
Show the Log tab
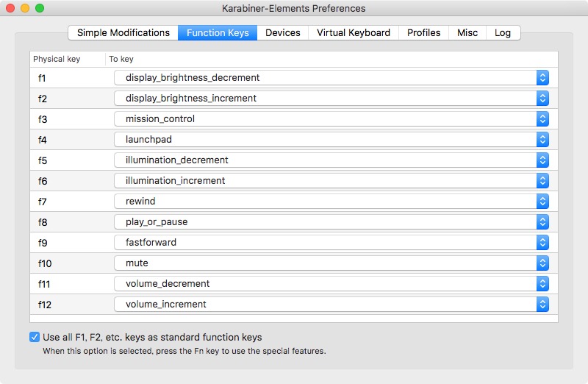503,33
